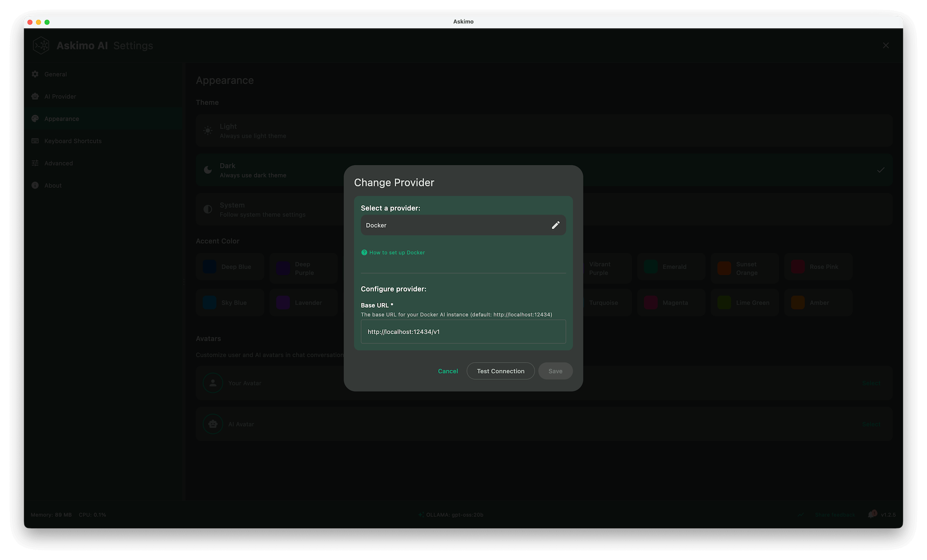The width and height of the screenshot is (927, 560).
Task: Open the About section
Action: tap(53, 185)
